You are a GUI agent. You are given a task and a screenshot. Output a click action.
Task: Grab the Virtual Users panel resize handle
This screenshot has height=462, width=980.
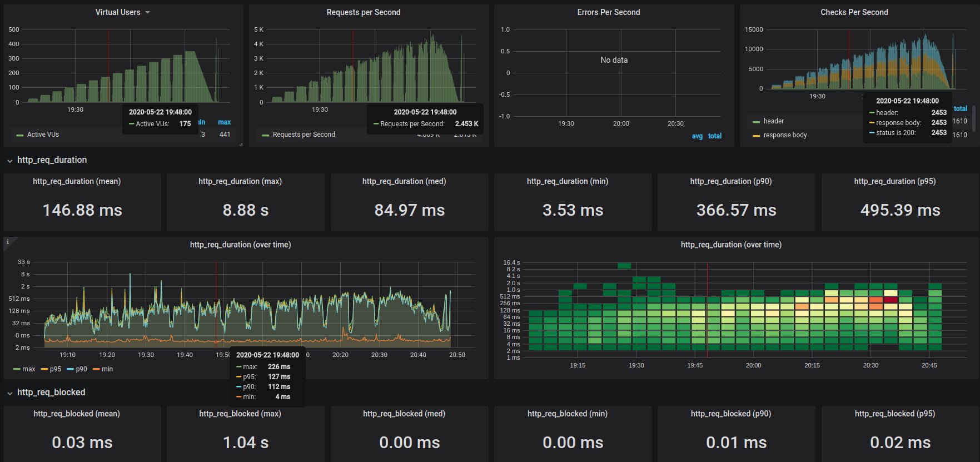pyautogui.click(x=241, y=145)
